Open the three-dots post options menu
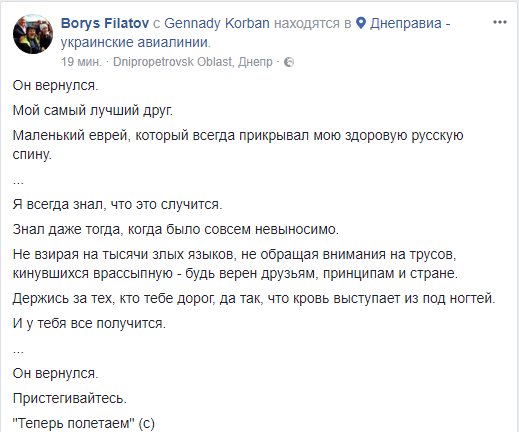This screenshot has height=432, width=519. point(500,22)
